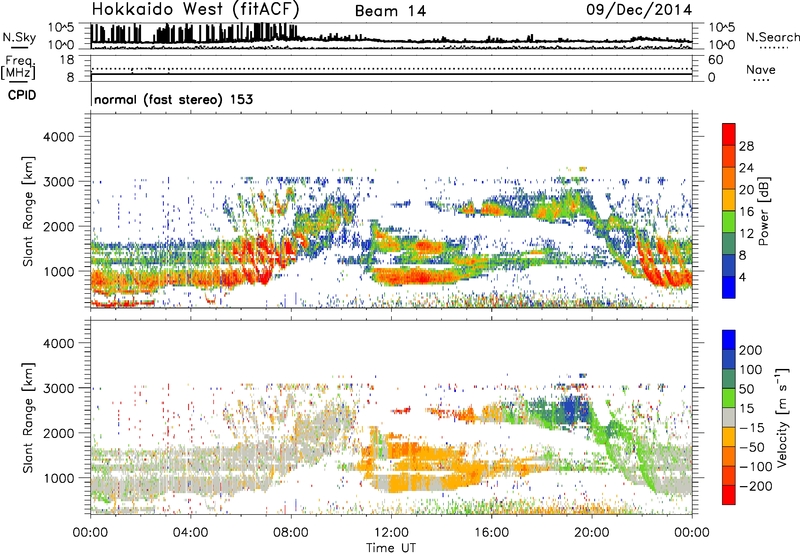800x554 pixels.
Task: Click the '20:00' time axis tick
Action: pos(591,533)
